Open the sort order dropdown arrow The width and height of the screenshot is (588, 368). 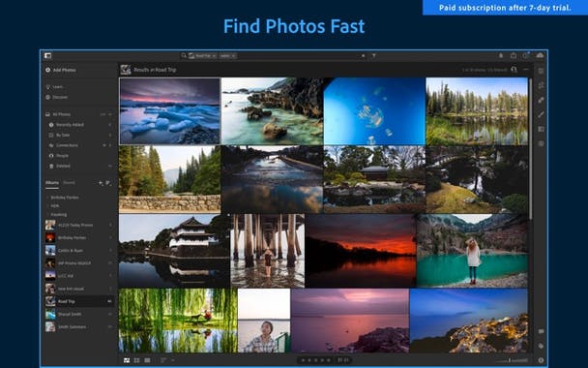tap(173, 360)
